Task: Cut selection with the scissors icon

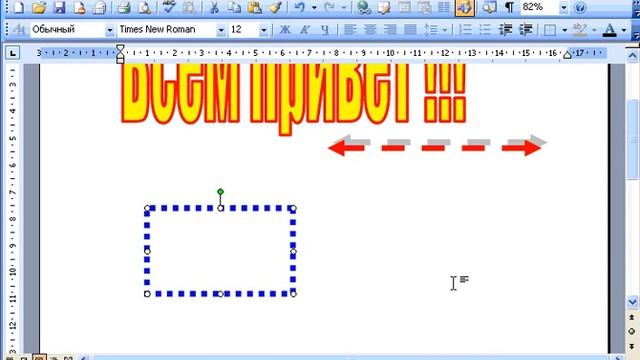Action: (214, 7)
